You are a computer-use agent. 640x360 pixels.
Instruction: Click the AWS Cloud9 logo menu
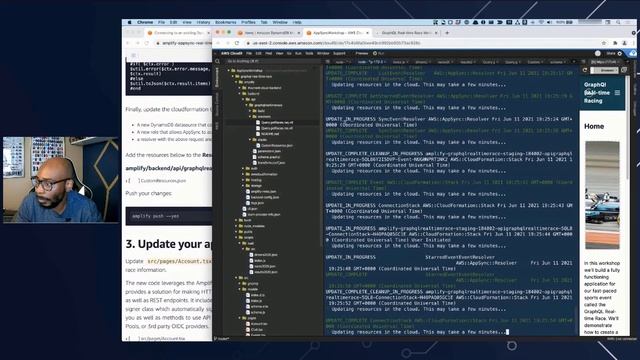tap(231, 53)
